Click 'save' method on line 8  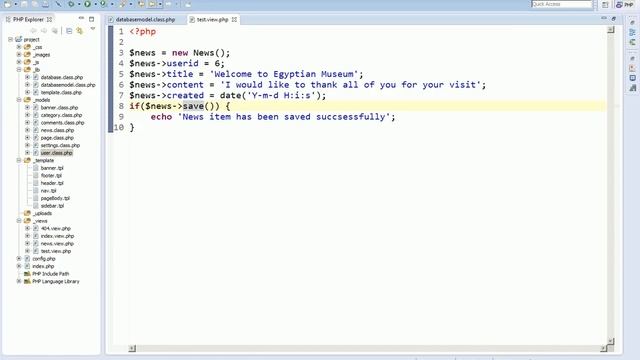point(193,106)
